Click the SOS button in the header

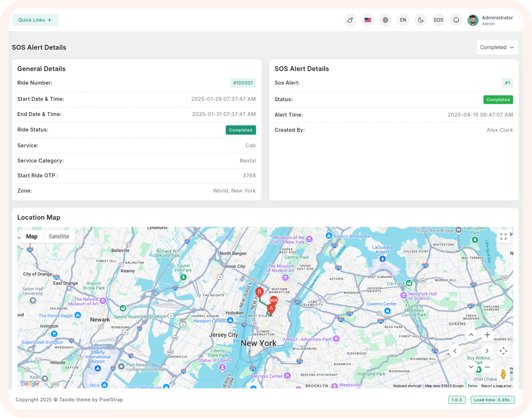coord(438,20)
